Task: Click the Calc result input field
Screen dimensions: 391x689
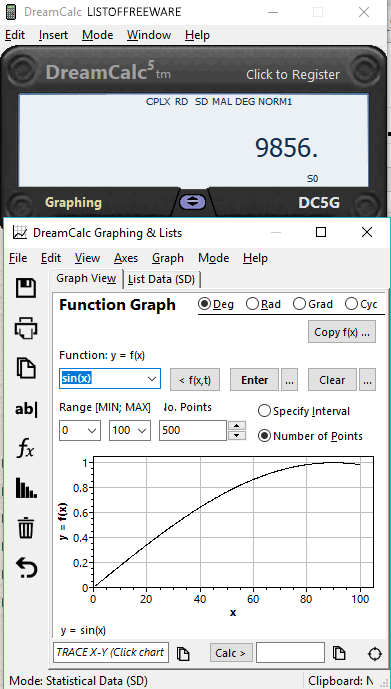Action: (290, 652)
